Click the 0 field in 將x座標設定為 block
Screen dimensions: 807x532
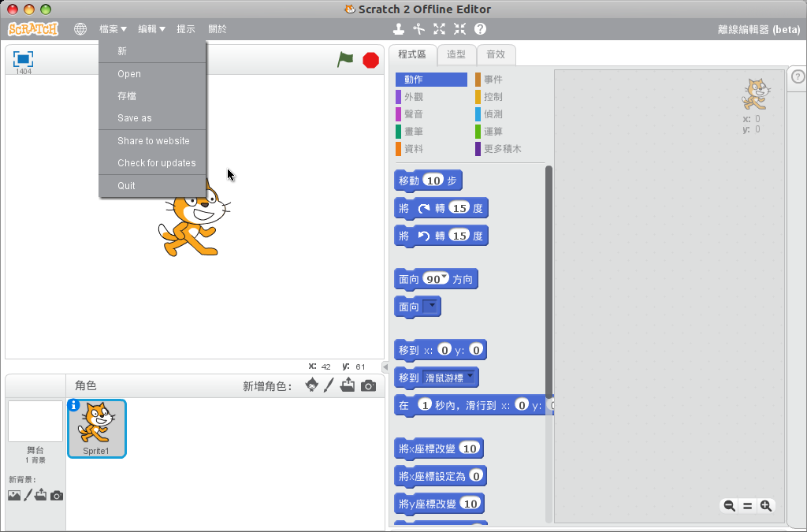pyautogui.click(x=476, y=476)
